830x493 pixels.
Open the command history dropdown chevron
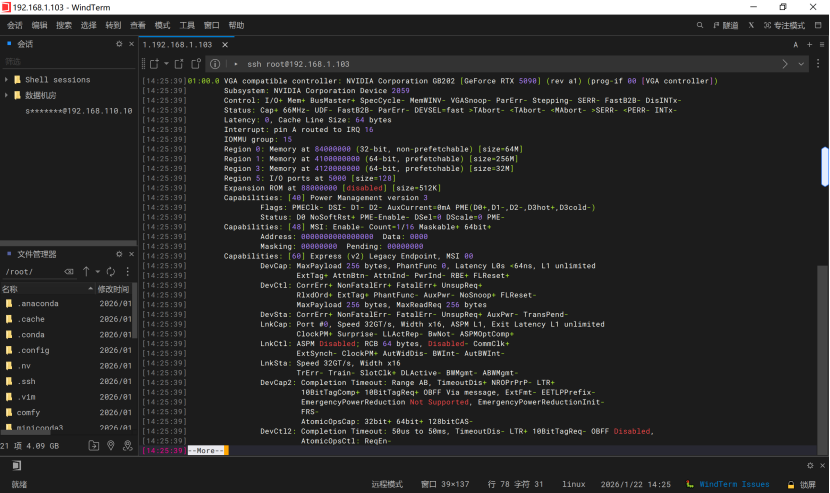(801, 64)
